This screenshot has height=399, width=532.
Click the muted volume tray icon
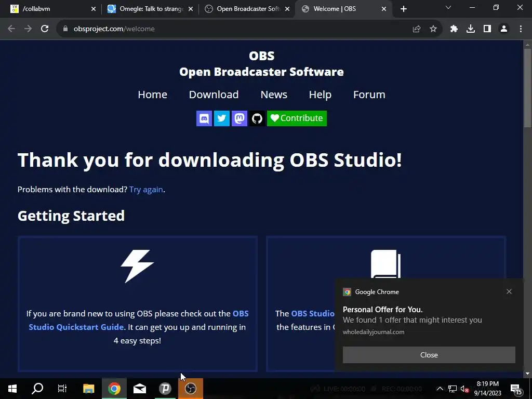point(464,389)
